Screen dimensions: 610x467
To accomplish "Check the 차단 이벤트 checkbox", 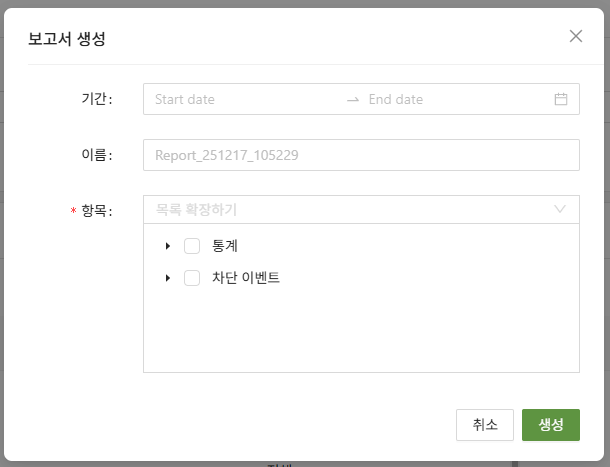I will pos(192,279).
